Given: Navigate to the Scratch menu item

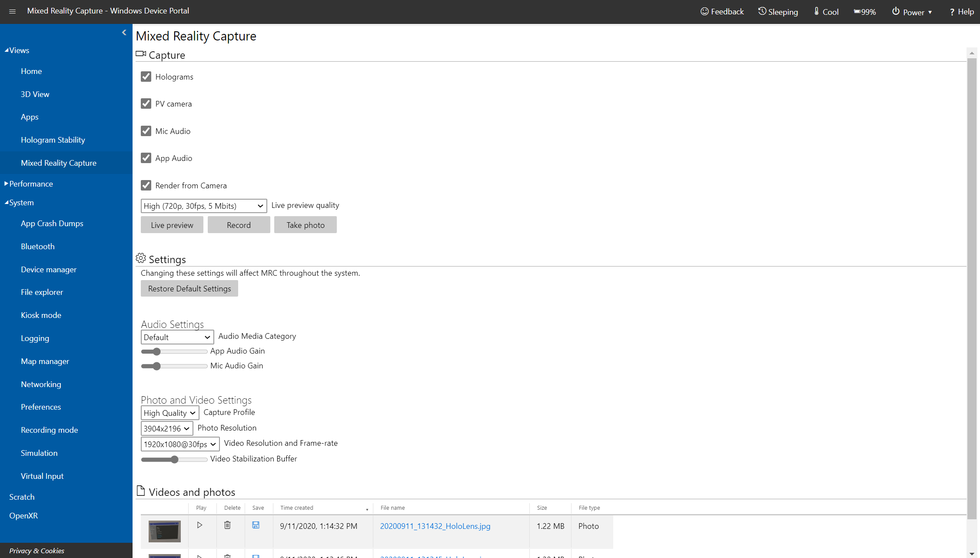Looking at the screenshot, I should pyautogui.click(x=22, y=496).
